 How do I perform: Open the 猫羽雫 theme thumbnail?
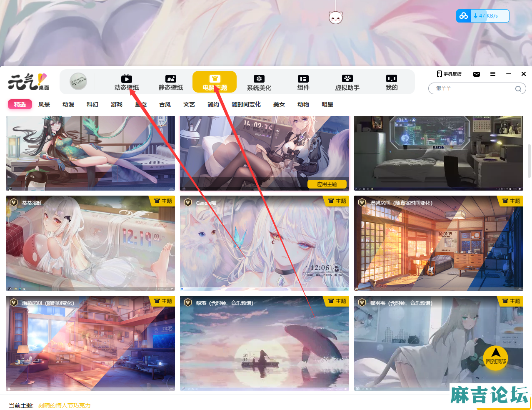click(439, 343)
